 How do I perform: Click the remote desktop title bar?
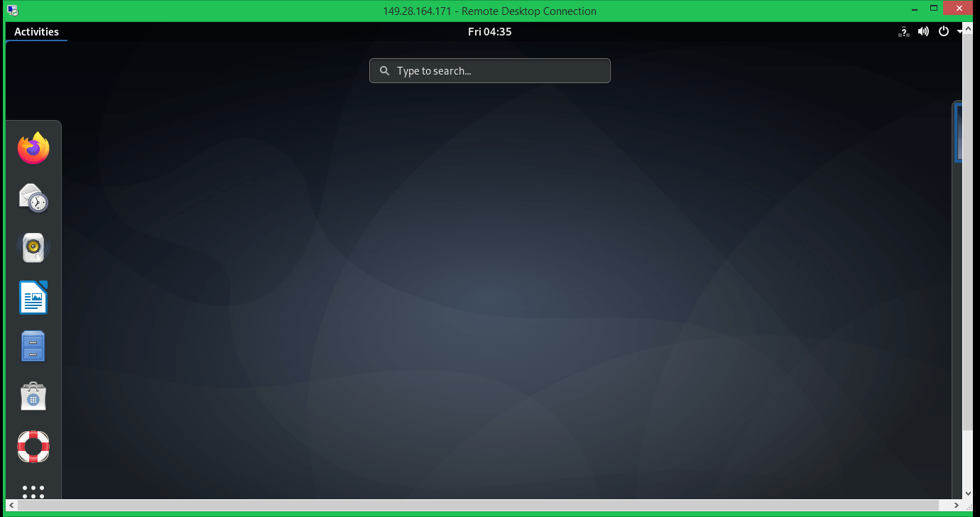[490, 11]
